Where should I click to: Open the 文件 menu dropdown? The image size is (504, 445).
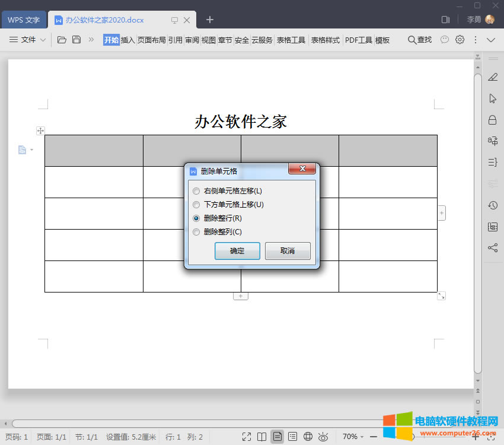point(28,40)
